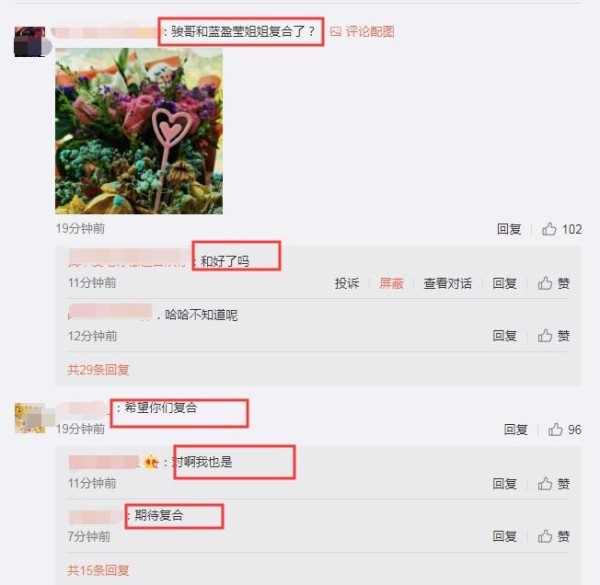This screenshot has height=585, width=600.
Task: Open the second commenter's avatar
Action: 30,418
